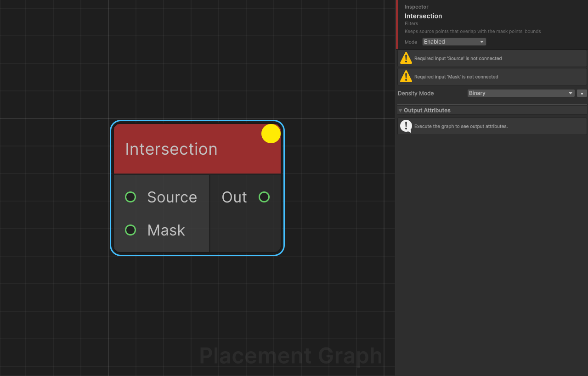Click the 'Keeps source points that overlap' description
Image resolution: width=588 pixels, height=376 pixels.
[x=473, y=32]
